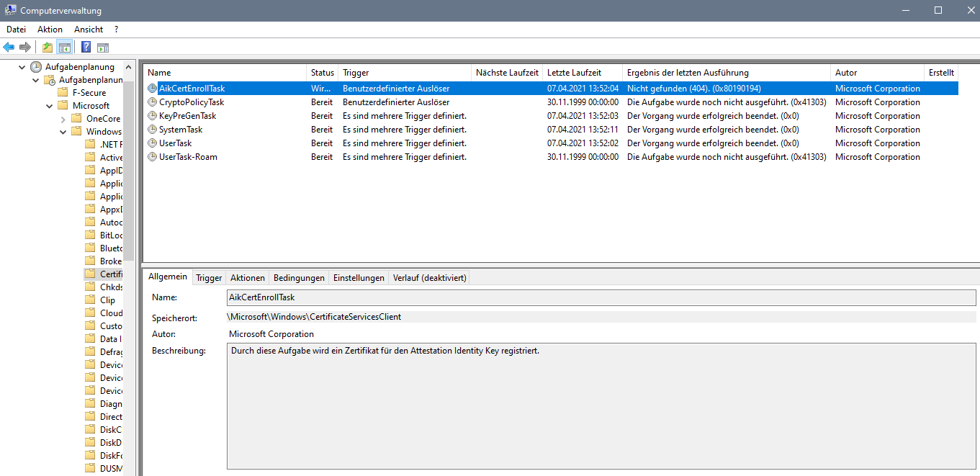Click the Name field containing AikCertEnrollTask
Viewport: 980px width, 476px height.
tap(601, 297)
